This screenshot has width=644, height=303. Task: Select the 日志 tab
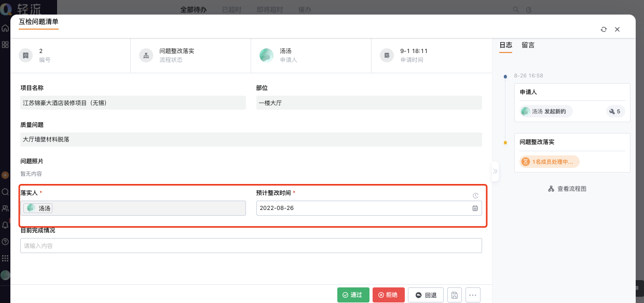pyautogui.click(x=506, y=45)
